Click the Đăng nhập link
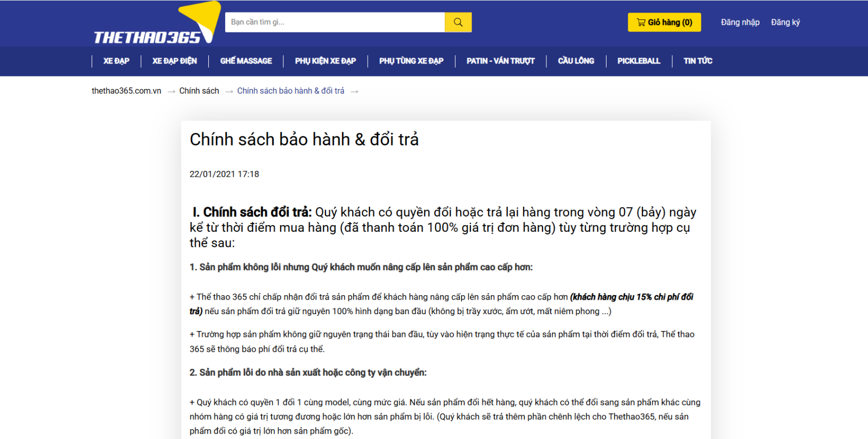The image size is (868, 439). [x=740, y=22]
